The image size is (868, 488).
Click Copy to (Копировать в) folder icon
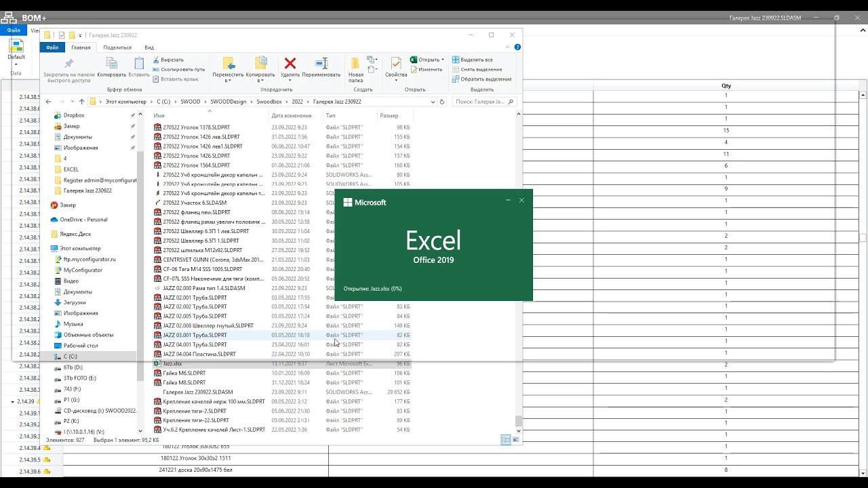point(260,64)
